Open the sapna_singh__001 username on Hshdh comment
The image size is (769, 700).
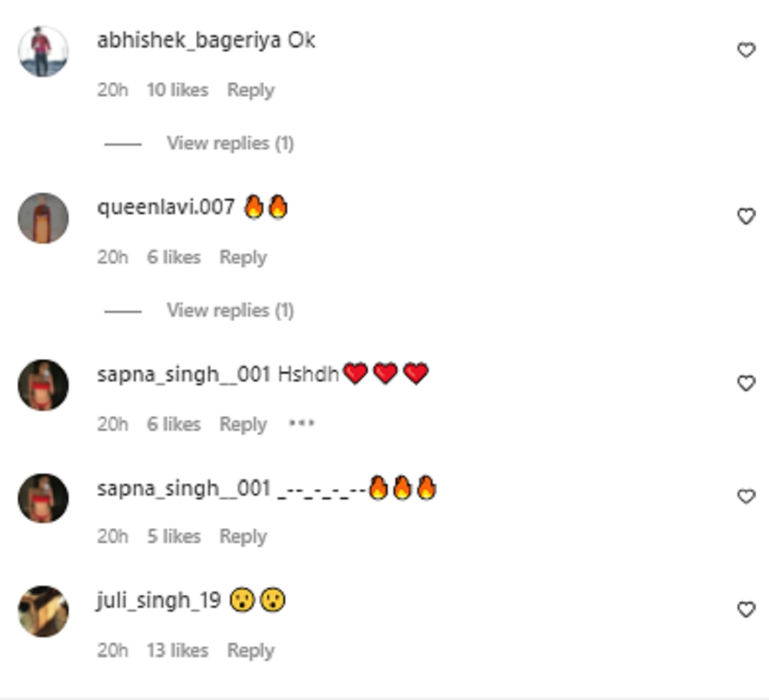(x=184, y=374)
